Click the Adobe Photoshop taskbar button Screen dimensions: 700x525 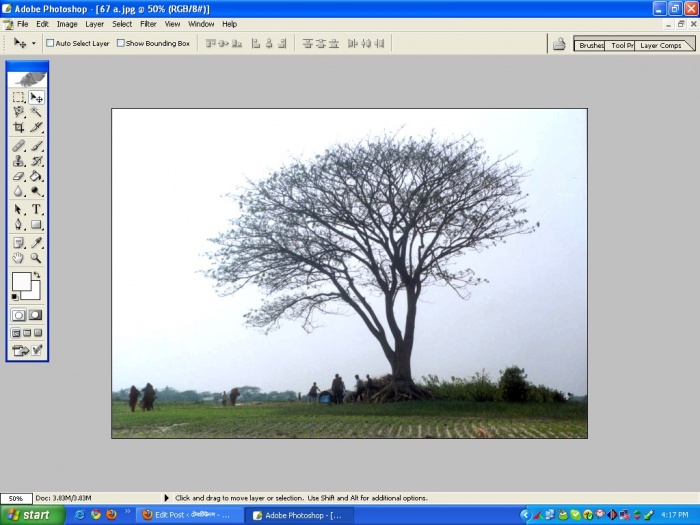coord(299,515)
